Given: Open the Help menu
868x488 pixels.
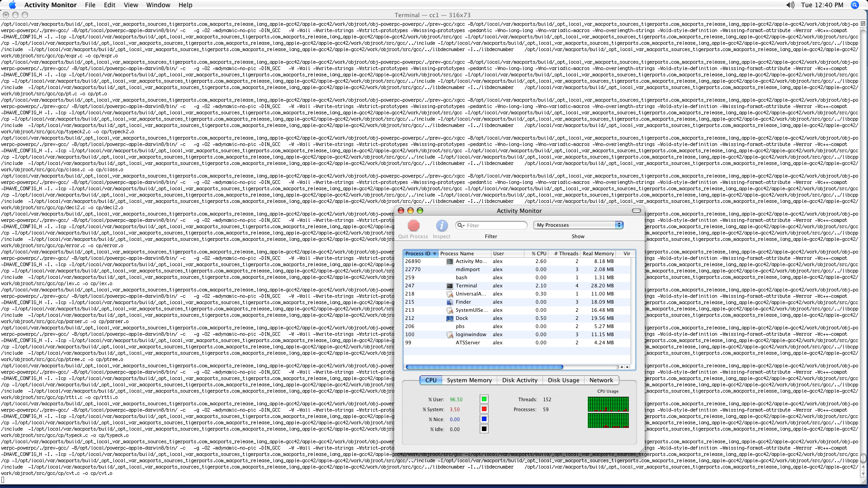Looking at the screenshot, I should point(185,5).
